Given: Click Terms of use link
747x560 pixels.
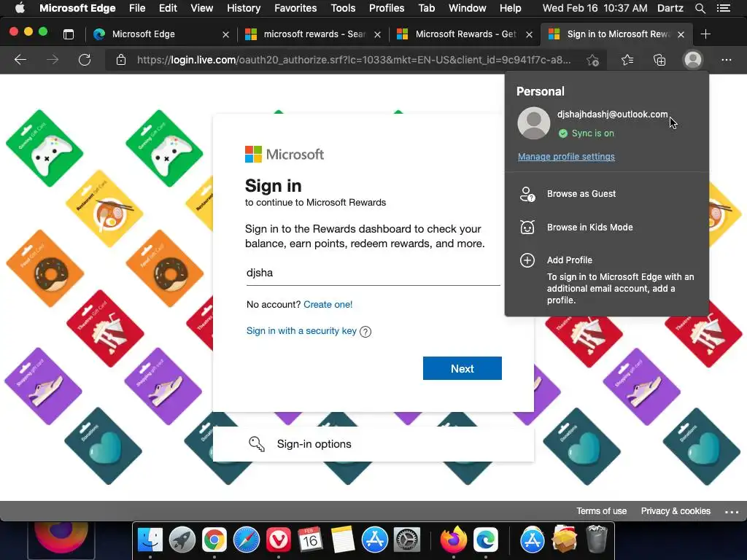Looking at the screenshot, I should point(601,511).
